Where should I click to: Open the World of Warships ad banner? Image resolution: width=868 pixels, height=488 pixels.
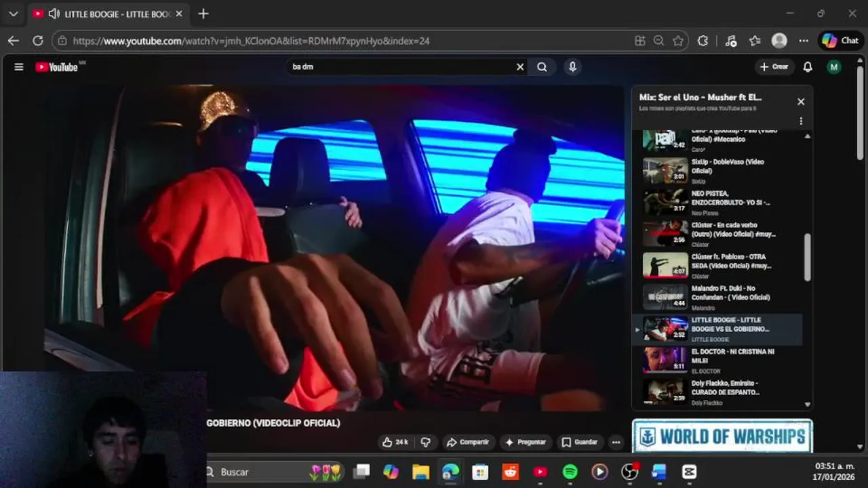[722, 436]
